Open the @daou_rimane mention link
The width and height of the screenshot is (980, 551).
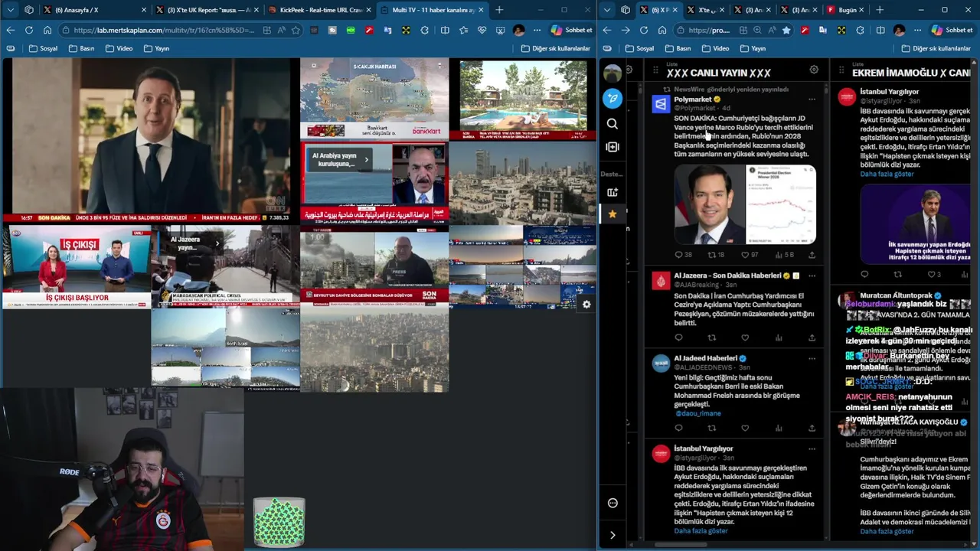point(697,413)
